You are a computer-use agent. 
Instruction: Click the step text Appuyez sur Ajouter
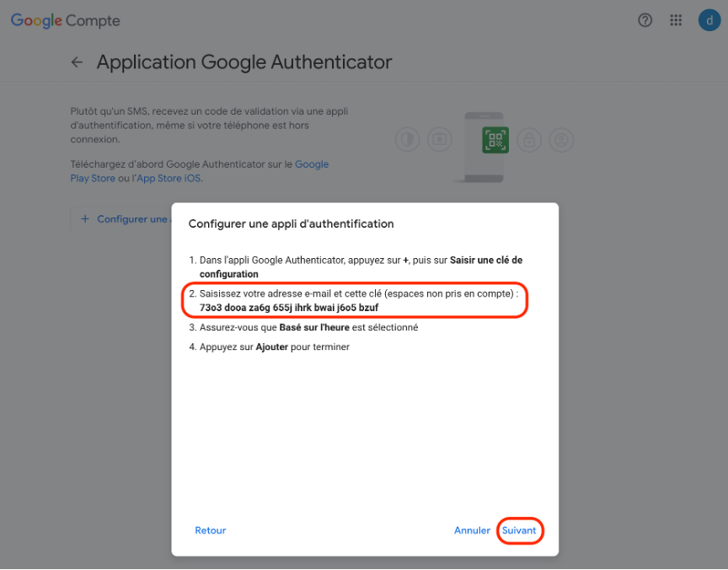click(x=244, y=347)
